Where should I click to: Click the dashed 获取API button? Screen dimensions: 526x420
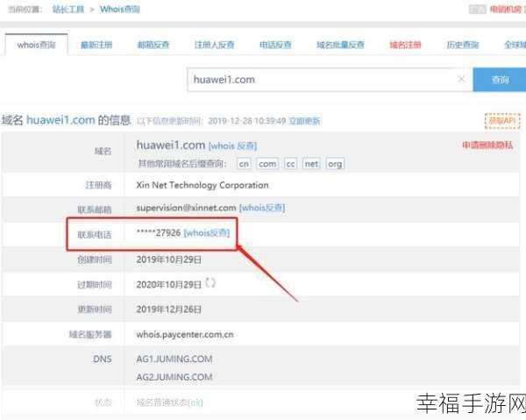pyautogui.click(x=502, y=121)
